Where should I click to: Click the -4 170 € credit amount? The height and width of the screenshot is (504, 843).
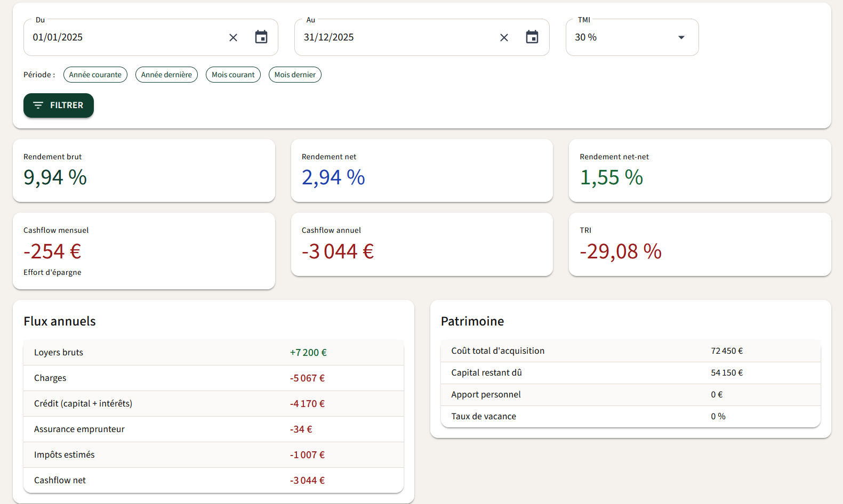pos(307,404)
